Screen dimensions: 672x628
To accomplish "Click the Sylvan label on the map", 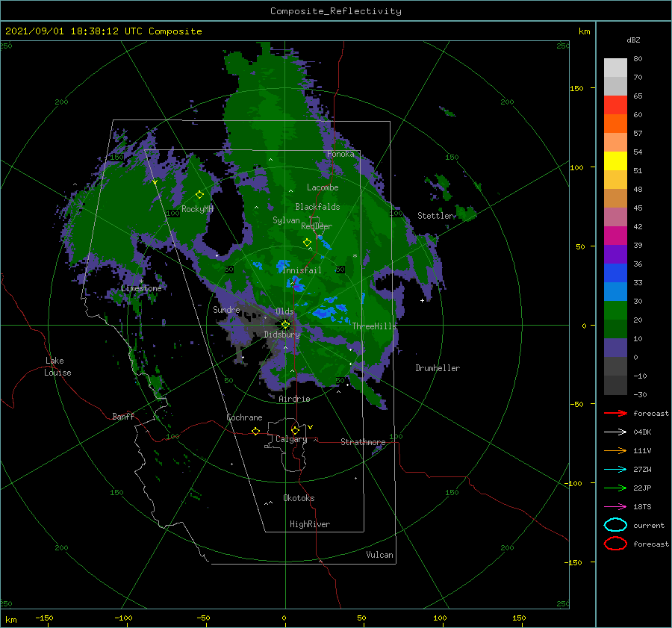I will point(286,220).
